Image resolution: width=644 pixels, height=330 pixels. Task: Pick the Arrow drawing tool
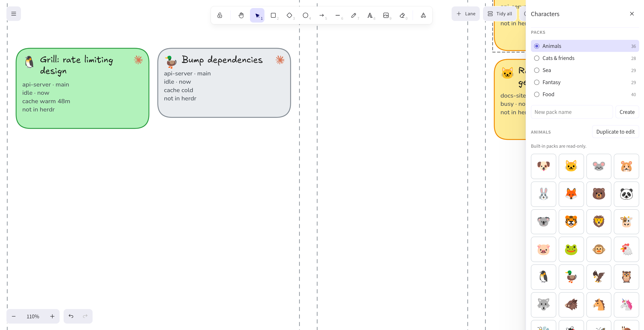coord(322,15)
